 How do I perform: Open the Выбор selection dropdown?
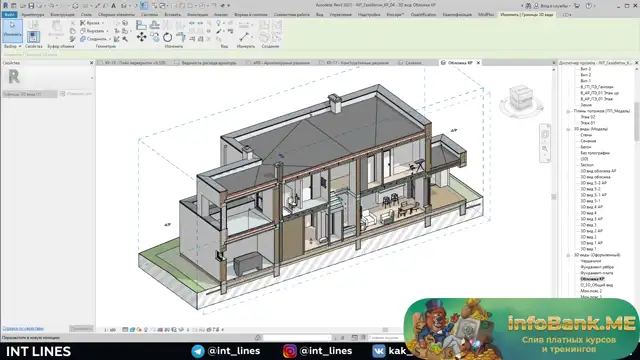click(12, 46)
